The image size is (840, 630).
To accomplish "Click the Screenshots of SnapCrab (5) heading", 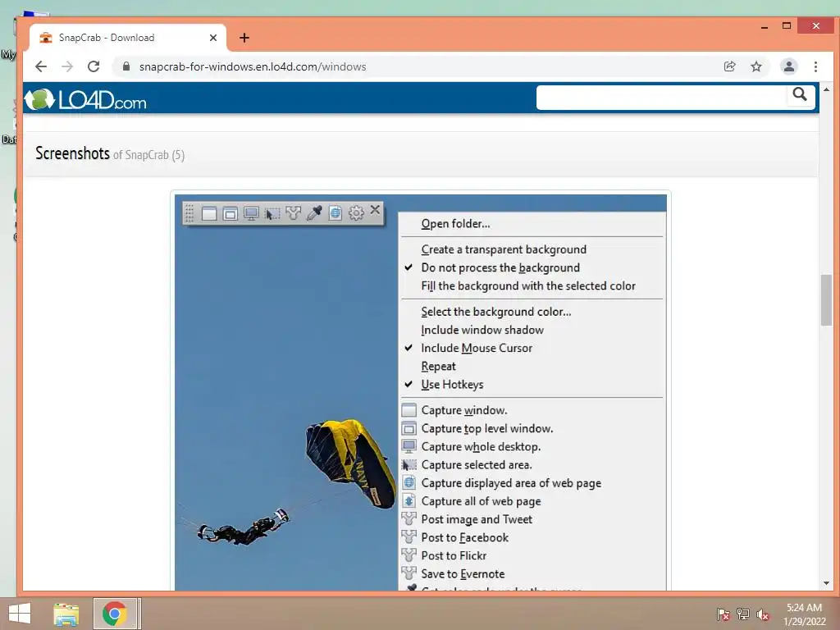I will pos(110,153).
